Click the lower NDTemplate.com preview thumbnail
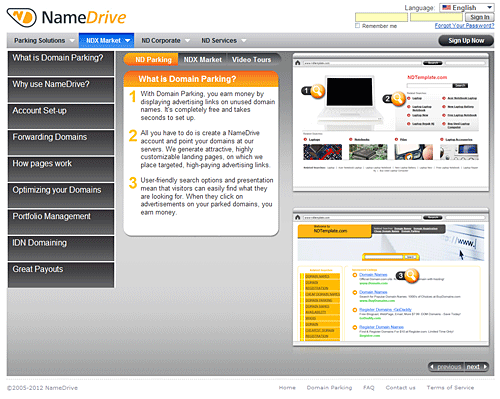Image resolution: width=500 pixels, height=399 pixels. [391, 277]
